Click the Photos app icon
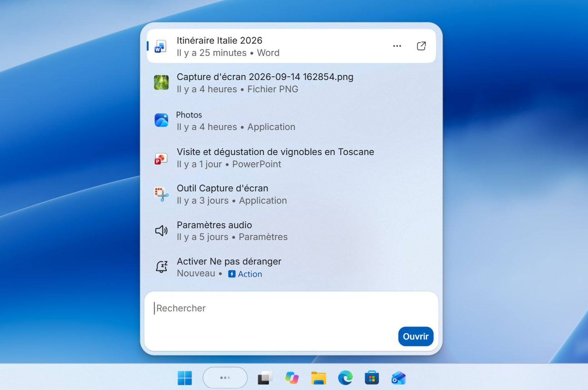Image resolution: width=588 pixels, height=390 pixels. (x=161, y=120)
